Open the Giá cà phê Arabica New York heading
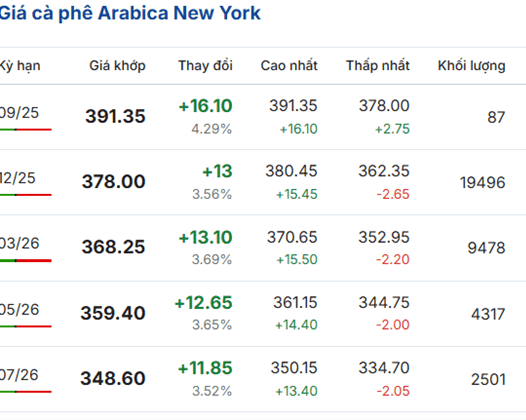The height and width of the screenshot is (420, 526). [130, 13]
